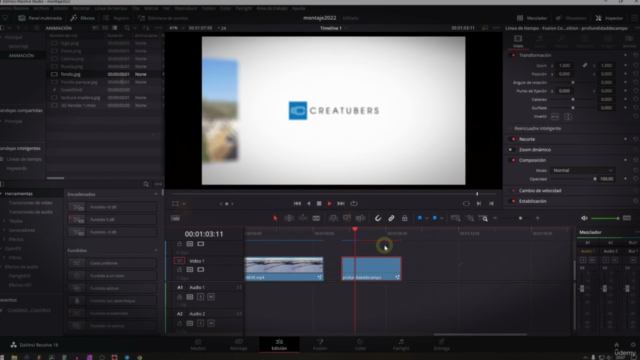Switch to the Fusion page

[x=320, y=344]
